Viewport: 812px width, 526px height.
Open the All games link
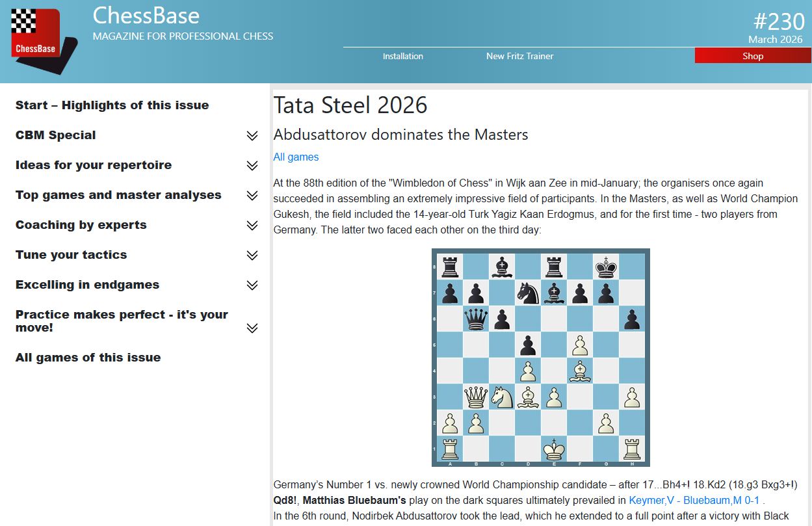click(296, 157)
